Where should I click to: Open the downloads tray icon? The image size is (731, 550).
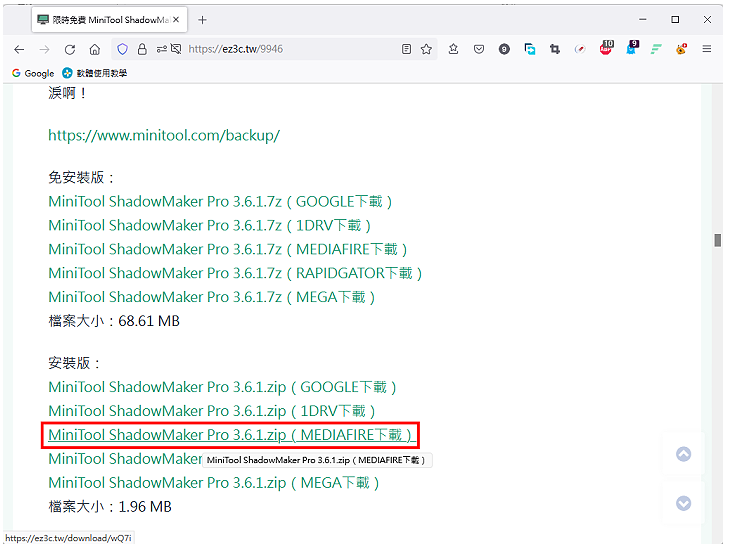(453, 49)
